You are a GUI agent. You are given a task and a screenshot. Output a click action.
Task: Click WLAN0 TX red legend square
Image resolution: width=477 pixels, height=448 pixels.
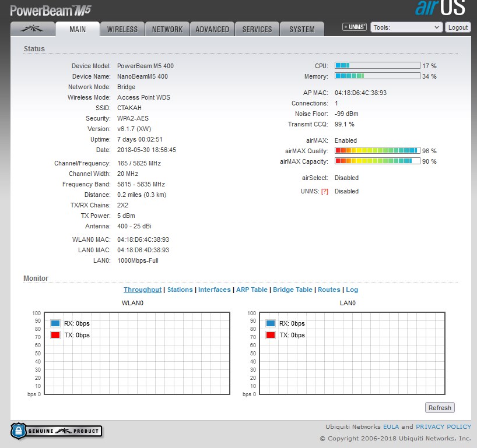[x=55, y=335]
